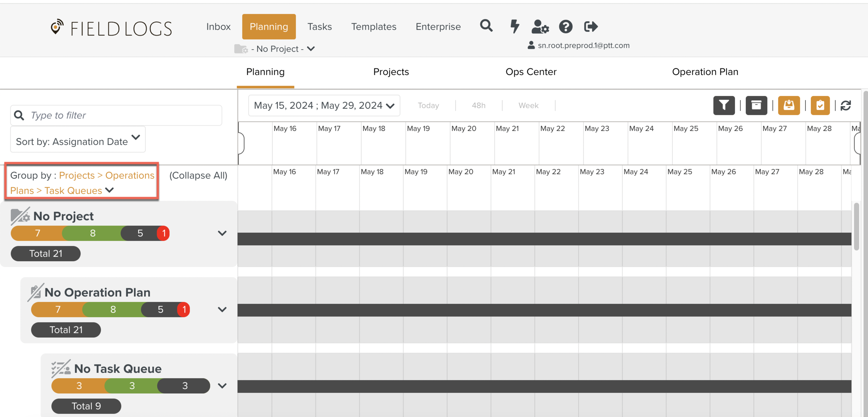Switch to the Ops Center tab
The image size is (868, 417).
(531, 72)
